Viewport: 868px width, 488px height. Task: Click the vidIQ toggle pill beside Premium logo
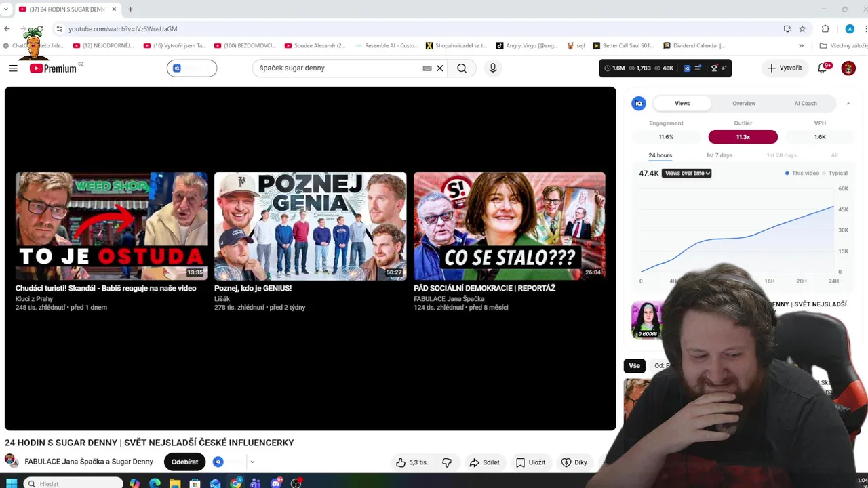192,68
